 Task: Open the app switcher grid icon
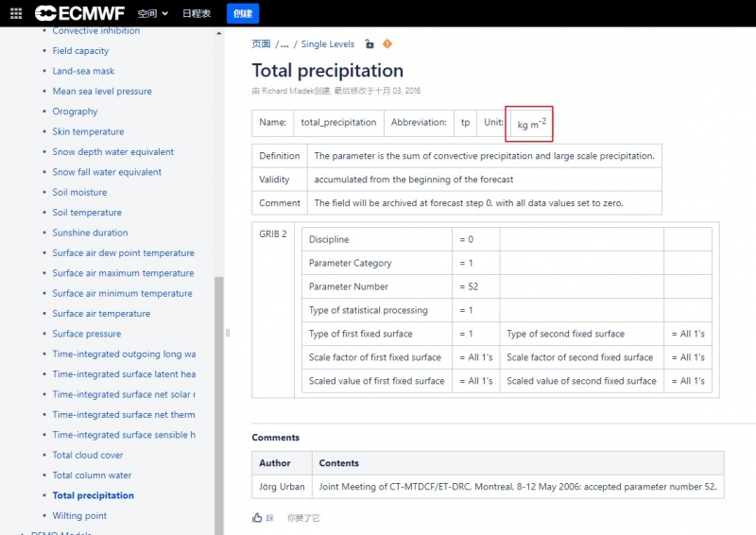point(15,13)
